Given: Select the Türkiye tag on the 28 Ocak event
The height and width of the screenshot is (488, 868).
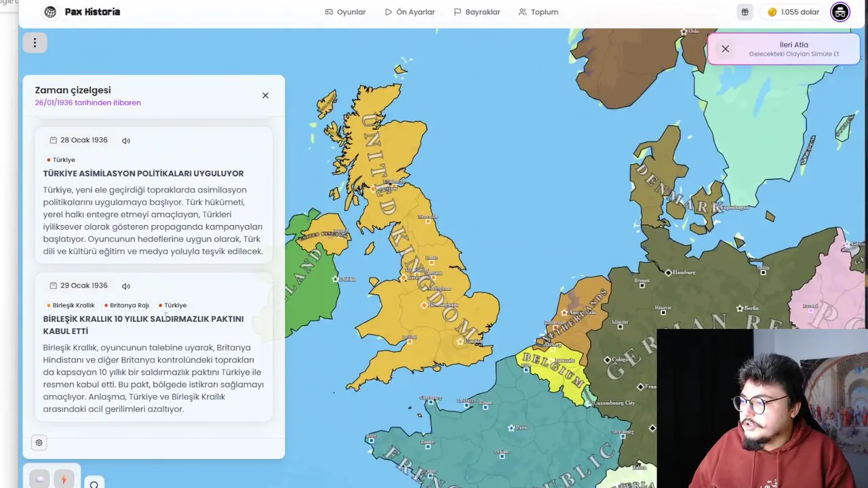Looking at the screenshot, I should click(x=61, y=160).
